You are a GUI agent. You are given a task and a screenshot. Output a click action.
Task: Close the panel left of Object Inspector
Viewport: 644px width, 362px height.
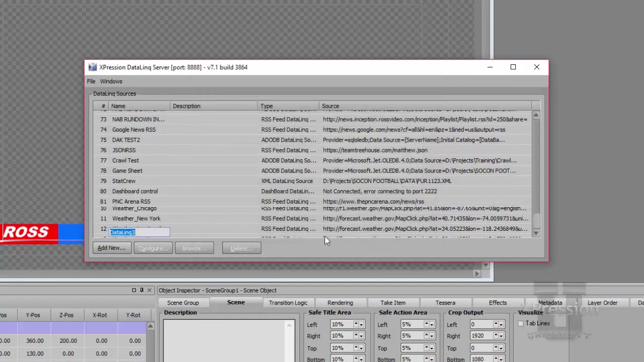(149, 290)
